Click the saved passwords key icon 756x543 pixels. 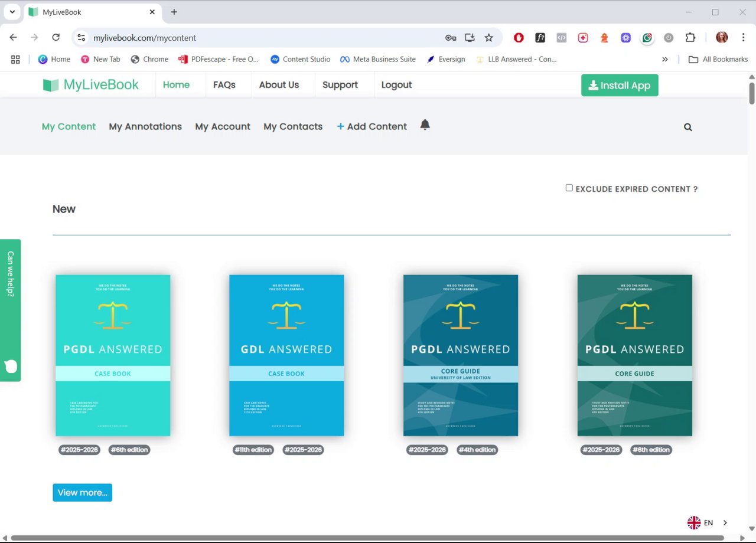(451, 38)
